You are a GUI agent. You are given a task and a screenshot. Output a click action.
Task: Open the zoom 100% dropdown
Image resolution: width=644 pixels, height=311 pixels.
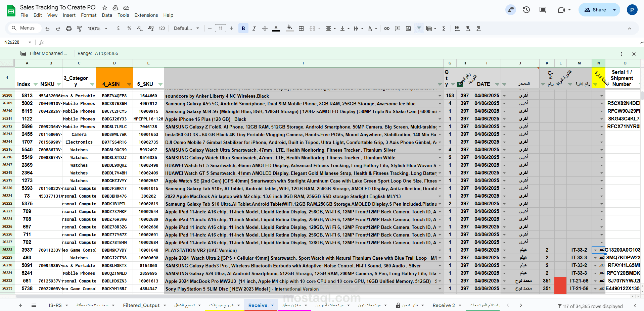pyautogui.click(x=98, y=29)
